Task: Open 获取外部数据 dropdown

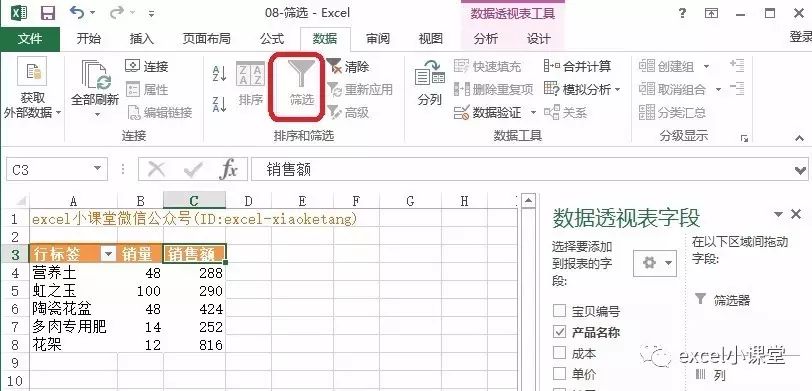Action: pyautogui.click(x=32, y=88)
